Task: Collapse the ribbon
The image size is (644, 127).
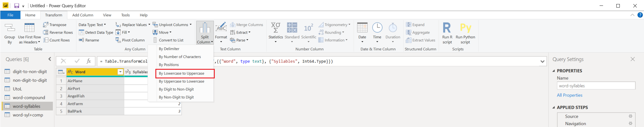Action: [x=632, y=15]
